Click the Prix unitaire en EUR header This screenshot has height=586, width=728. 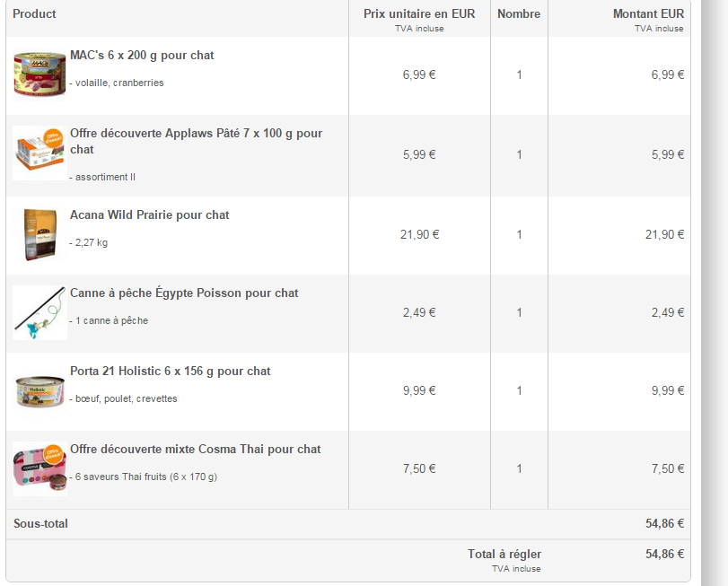pos(419,13)
